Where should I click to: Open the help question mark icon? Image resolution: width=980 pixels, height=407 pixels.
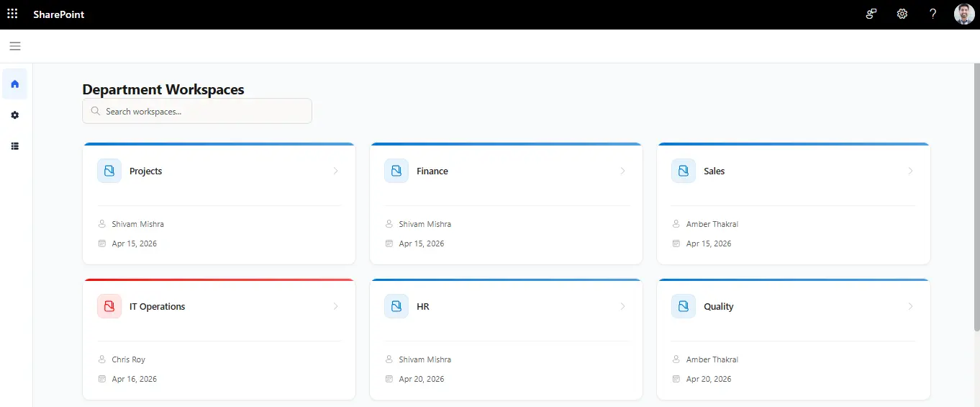tap(933, 14)
